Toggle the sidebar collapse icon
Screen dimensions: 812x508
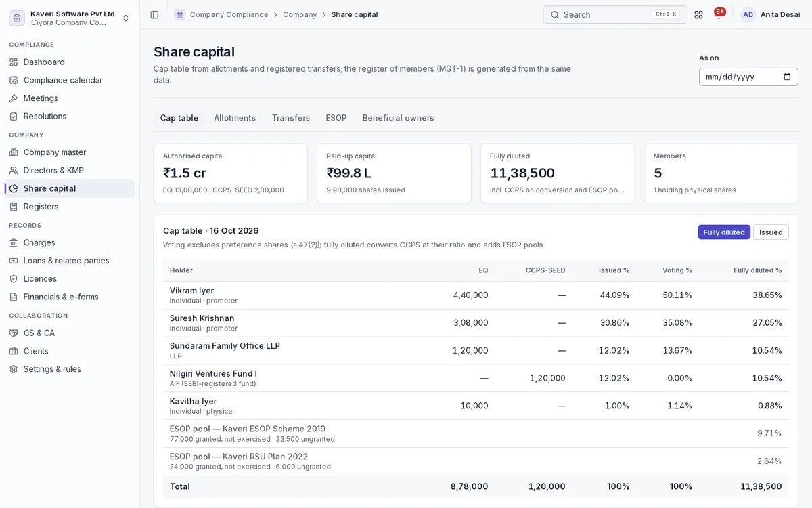point(154,14)
